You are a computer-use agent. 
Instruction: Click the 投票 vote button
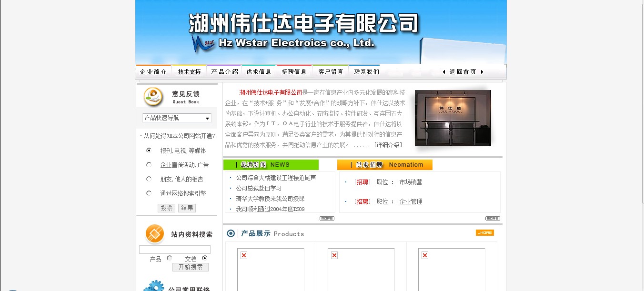(166, 208)
